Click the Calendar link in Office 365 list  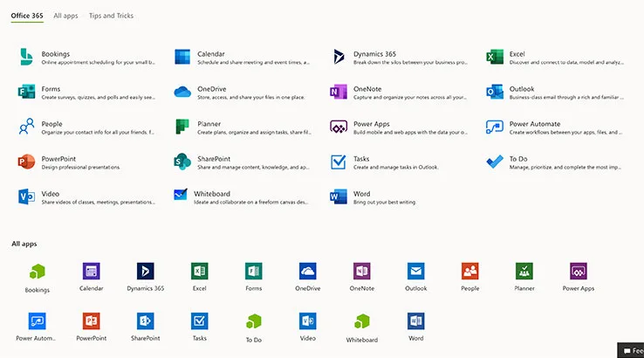(210, 53)
